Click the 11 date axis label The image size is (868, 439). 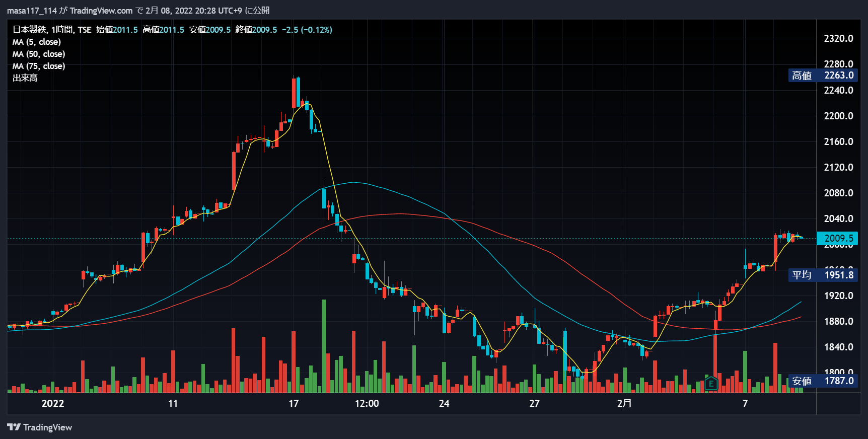[x=173, y=403]
